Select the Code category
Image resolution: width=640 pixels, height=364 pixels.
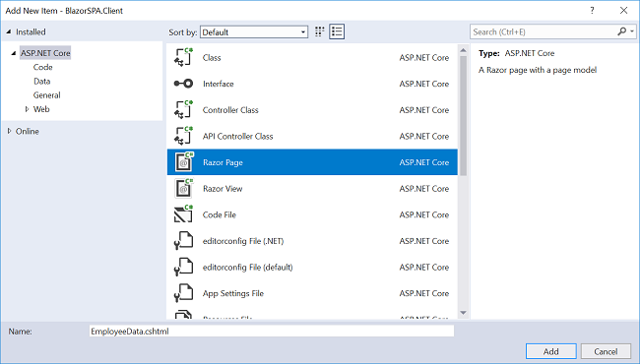tap(43, 67)
